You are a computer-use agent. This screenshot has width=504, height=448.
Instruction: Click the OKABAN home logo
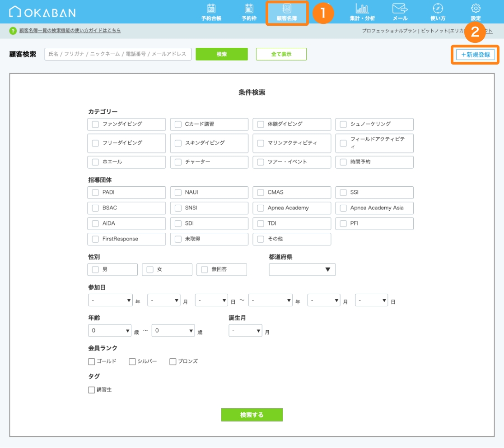point(42,12)
